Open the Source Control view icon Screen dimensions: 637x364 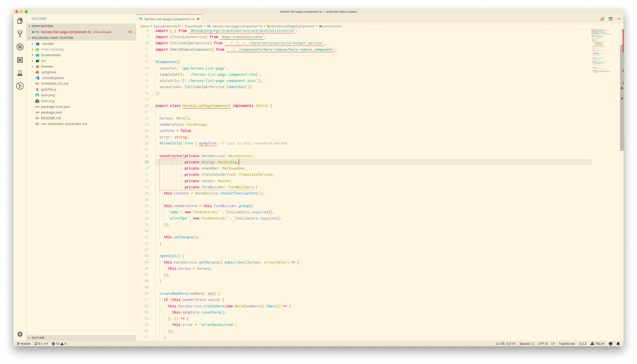[20, 34]
